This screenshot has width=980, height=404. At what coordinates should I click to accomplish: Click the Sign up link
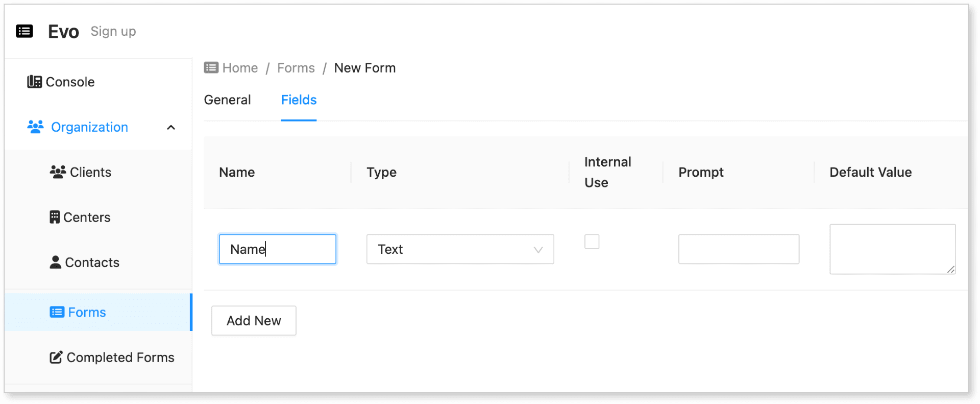[113, 31]
